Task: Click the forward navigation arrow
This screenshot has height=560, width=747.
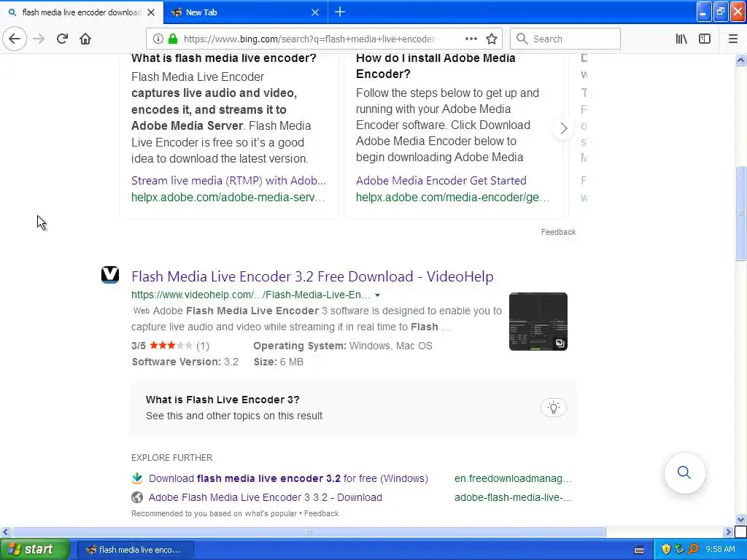Action: coord(39,39)
